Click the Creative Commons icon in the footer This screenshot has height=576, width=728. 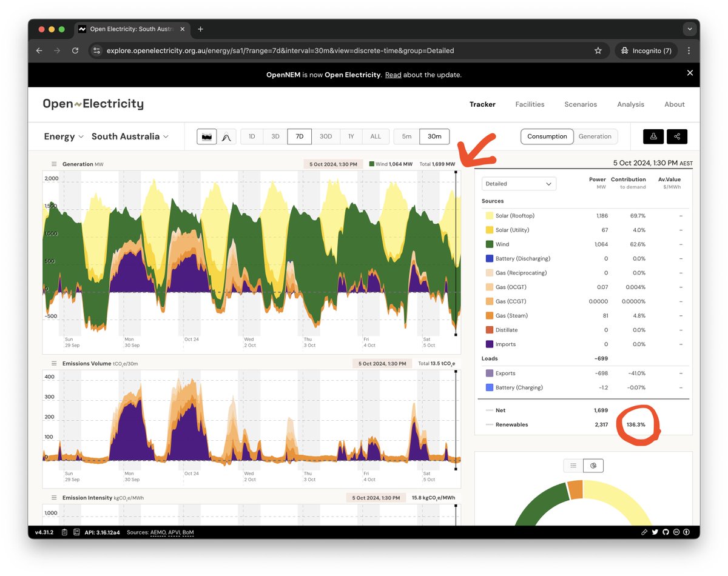click(676, 532)
